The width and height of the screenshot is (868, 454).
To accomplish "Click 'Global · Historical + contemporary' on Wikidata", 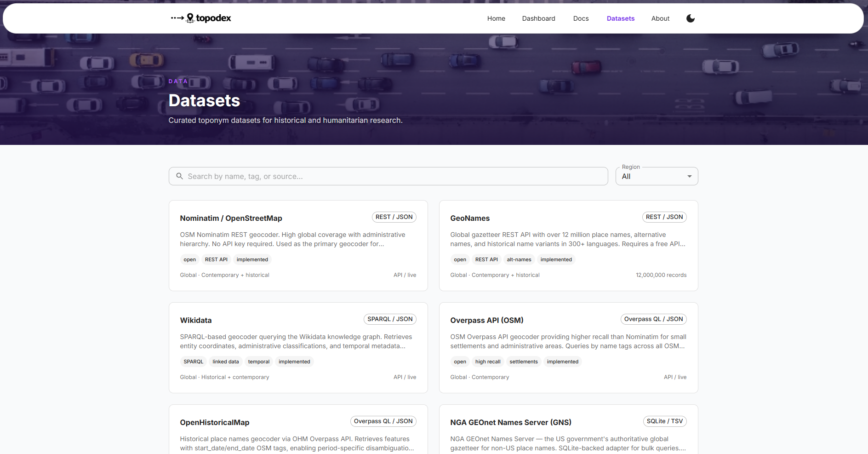I will pyautogui.click(x=224, y=377).
